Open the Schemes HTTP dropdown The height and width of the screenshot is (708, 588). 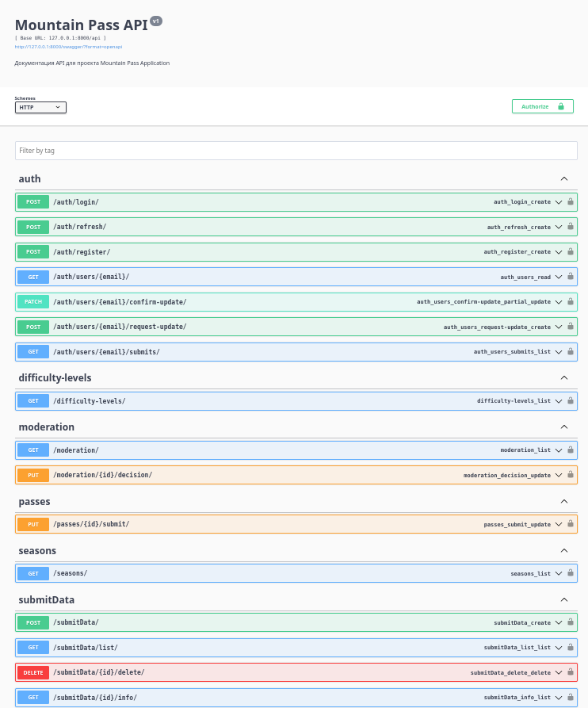click(40, 108)
